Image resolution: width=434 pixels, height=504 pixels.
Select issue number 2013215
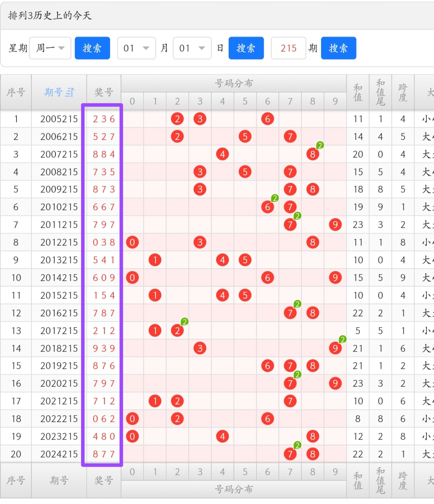coord(59,260)
